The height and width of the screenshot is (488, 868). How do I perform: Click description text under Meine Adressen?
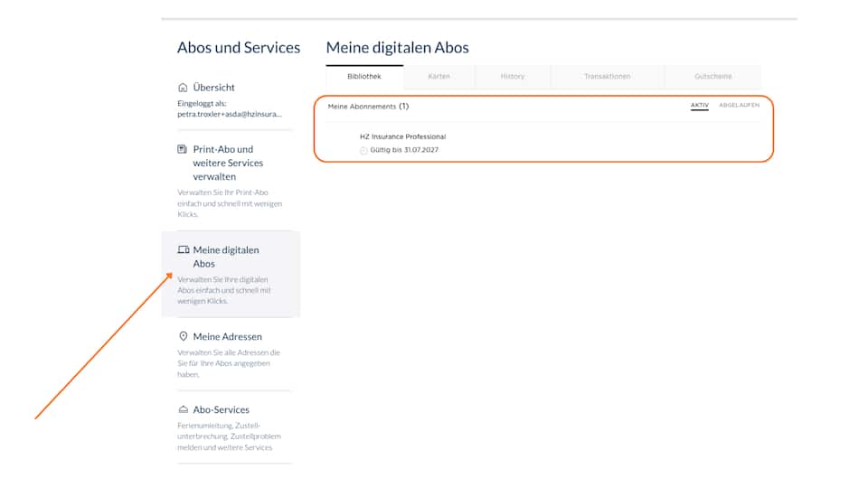229,363
